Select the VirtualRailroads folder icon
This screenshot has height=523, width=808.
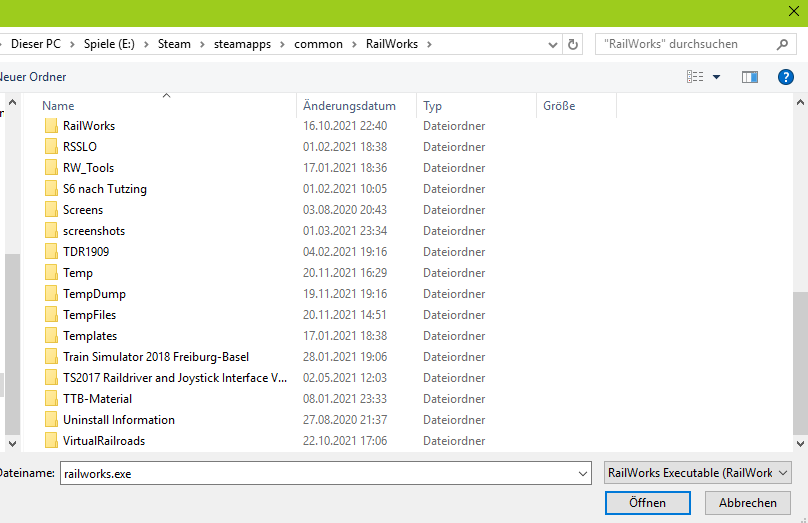[x=51, y=441]
